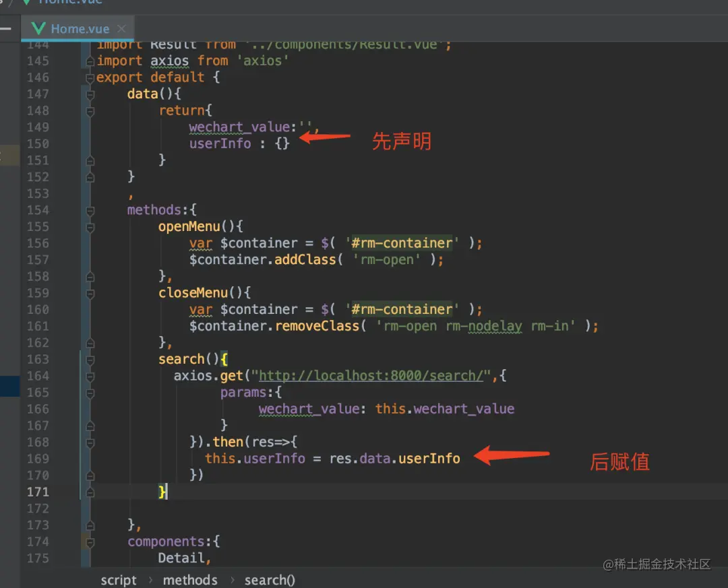Fold the components block at line 174
The image size is (728, 588).
90,542
